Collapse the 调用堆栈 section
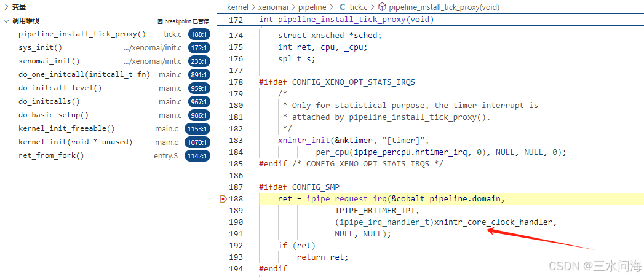 [x=7, y=21]
